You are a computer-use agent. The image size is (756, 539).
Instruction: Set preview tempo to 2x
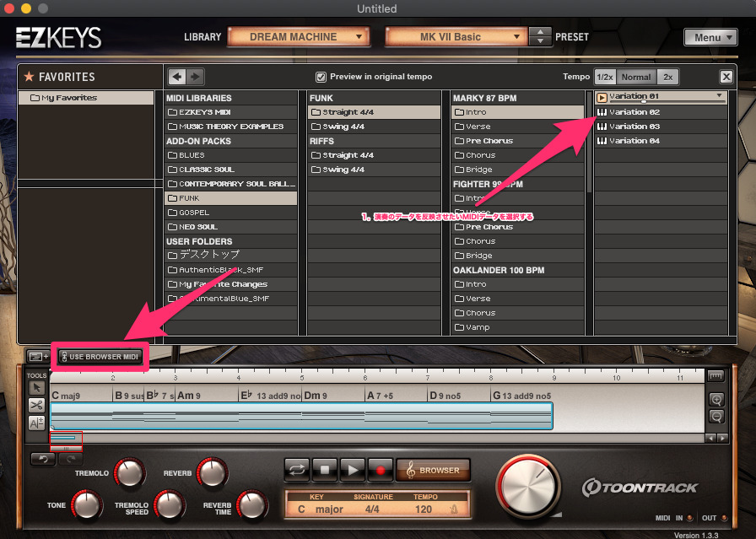click(x=667, y=77)
